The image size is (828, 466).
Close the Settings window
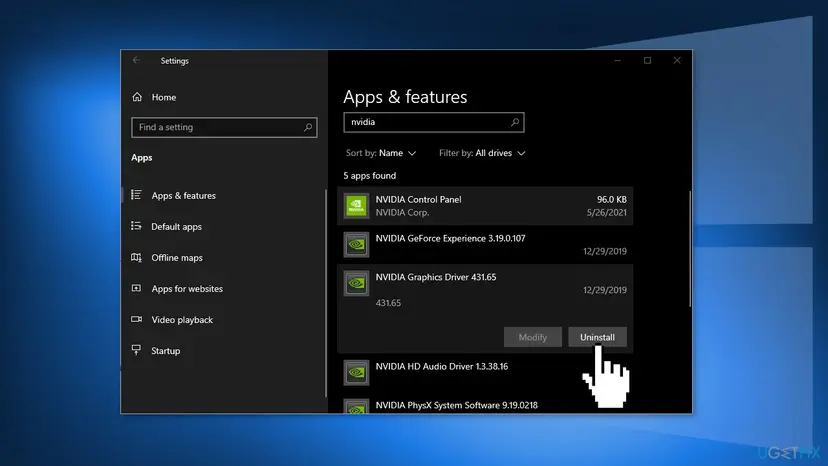(677, 61)
